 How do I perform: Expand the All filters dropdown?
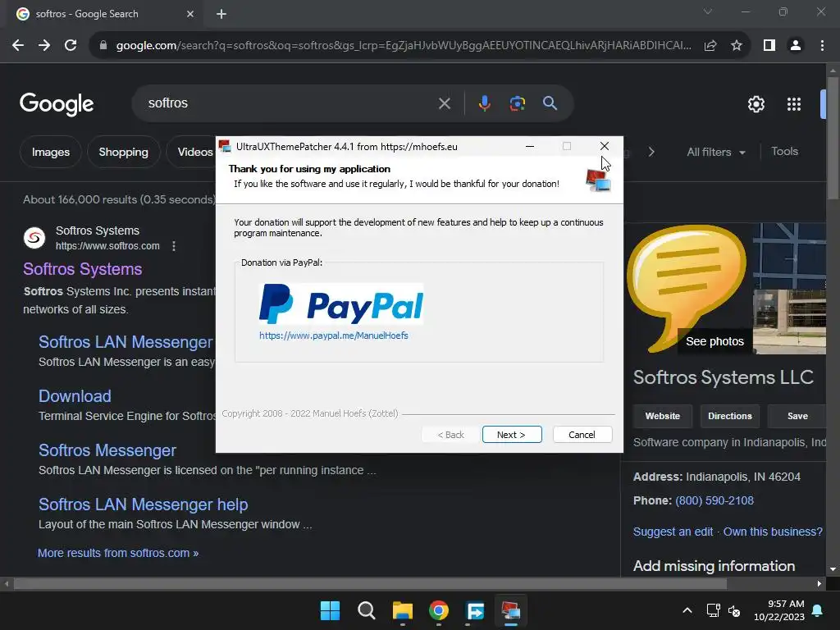[x=716, y=152]
